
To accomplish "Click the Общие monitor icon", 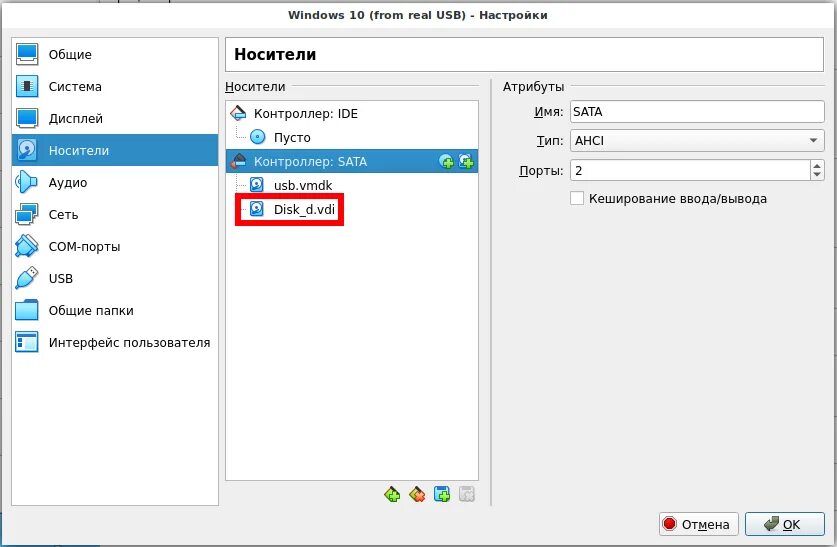I will pyautogui.click(x=27, y=54).
